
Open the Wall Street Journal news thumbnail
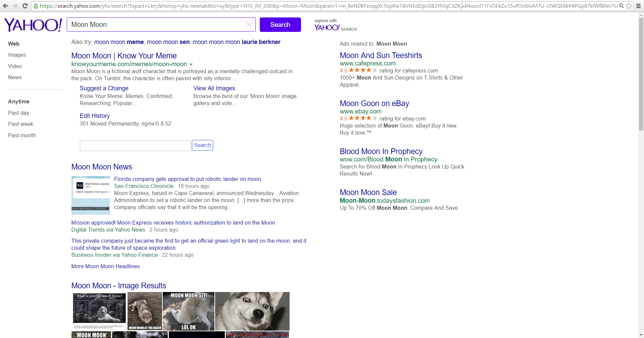[x=91, y=195]
